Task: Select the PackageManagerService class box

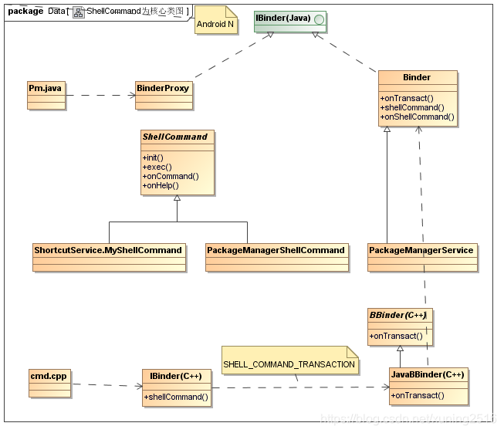Action: pyautogui.click(x=423, y=258)
